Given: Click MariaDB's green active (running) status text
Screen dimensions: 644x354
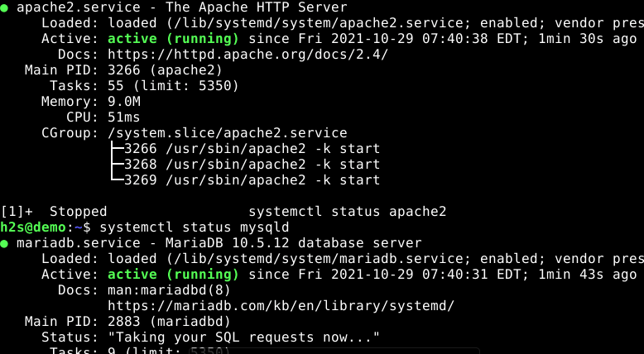Looking at the screenshot, I should 173,275.
